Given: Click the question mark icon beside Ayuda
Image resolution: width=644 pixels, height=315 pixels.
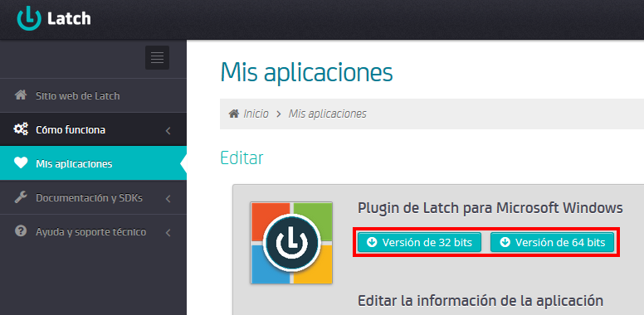Looking at the screenshot, I should point(21,232).
